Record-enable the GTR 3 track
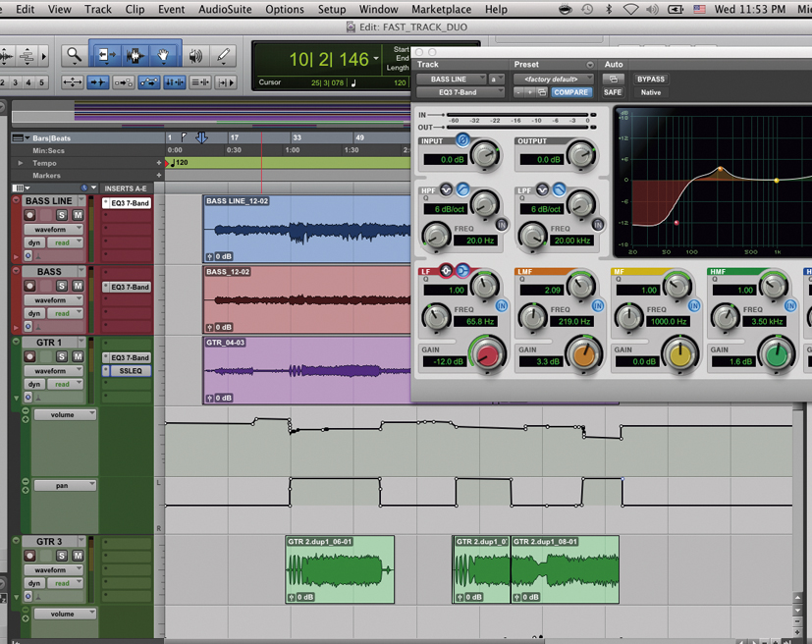 click(29, 556)
